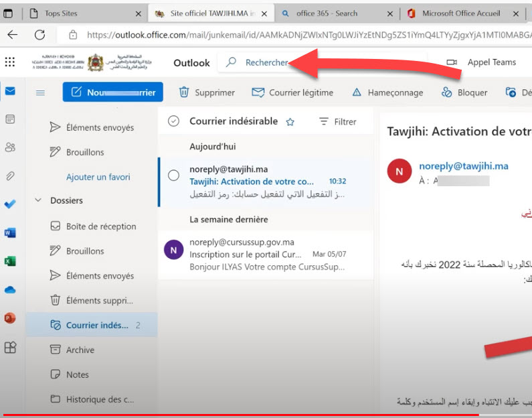Open the browser tab actions icon
This screenshot has width=532, height=418.
[x=8, y=13]
